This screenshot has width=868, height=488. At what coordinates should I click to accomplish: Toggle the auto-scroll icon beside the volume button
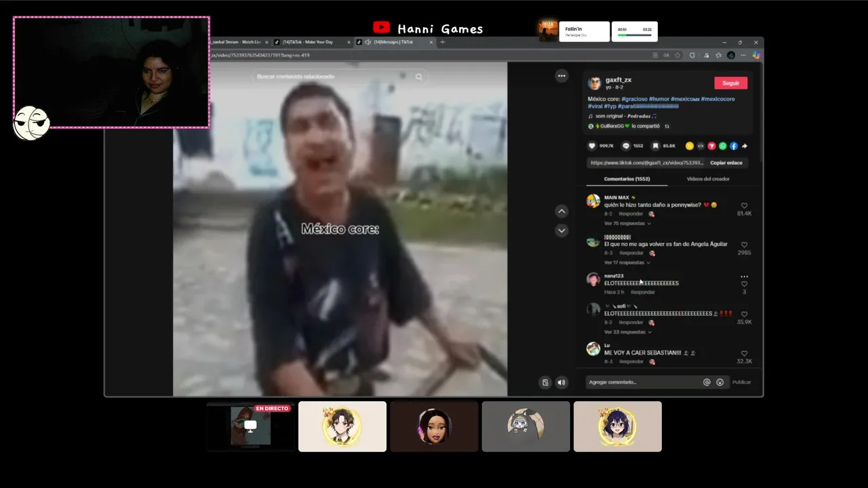click(x=545, y=382)
